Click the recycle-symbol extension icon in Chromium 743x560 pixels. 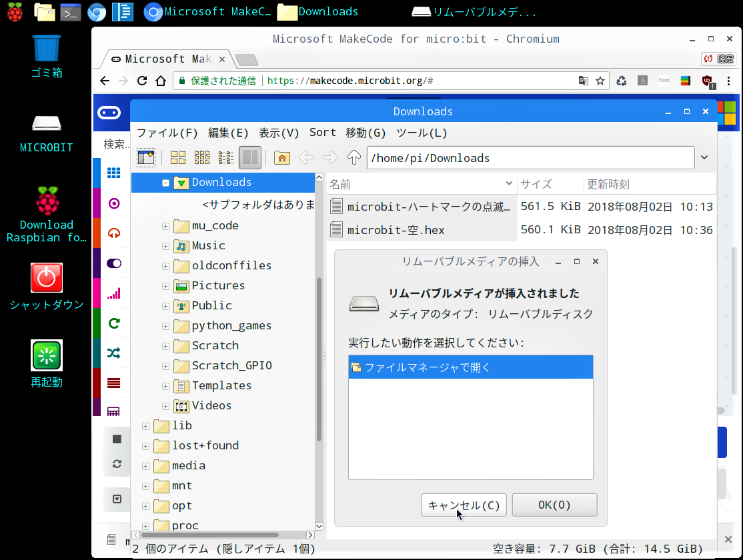pos(621,81)
